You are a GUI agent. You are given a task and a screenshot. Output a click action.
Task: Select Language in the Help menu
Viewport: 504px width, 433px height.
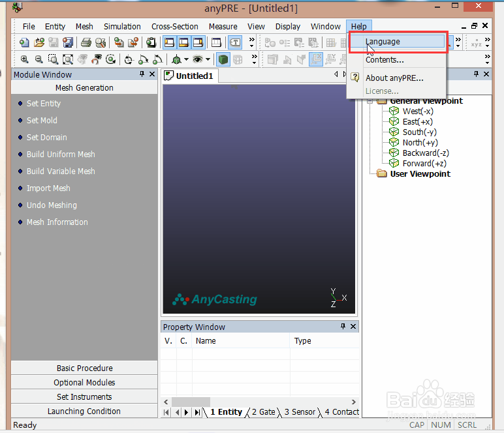[397, 41]
